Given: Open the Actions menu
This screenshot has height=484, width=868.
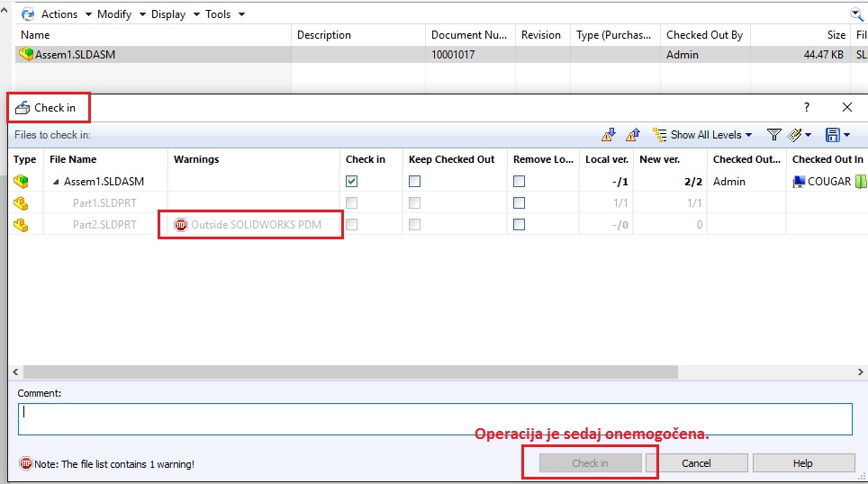Looking at the screenshot, I should click(59, 14).
